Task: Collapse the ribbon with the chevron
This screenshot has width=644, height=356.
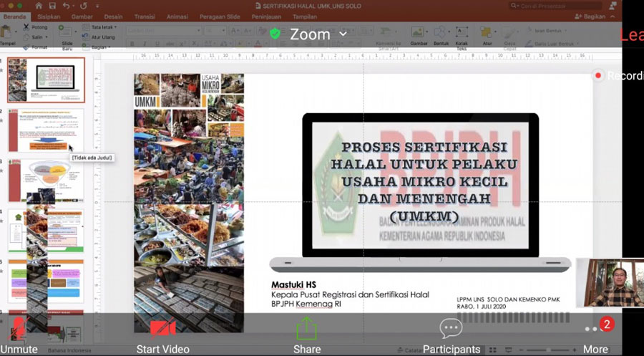Action: tap(613, 17)
